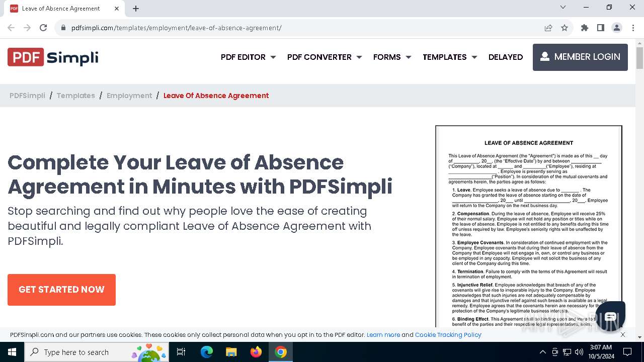The image size is (644, 362).
Task: Click Leave Of Absence Agreement breadcrumb
Action: click(216, 96)
